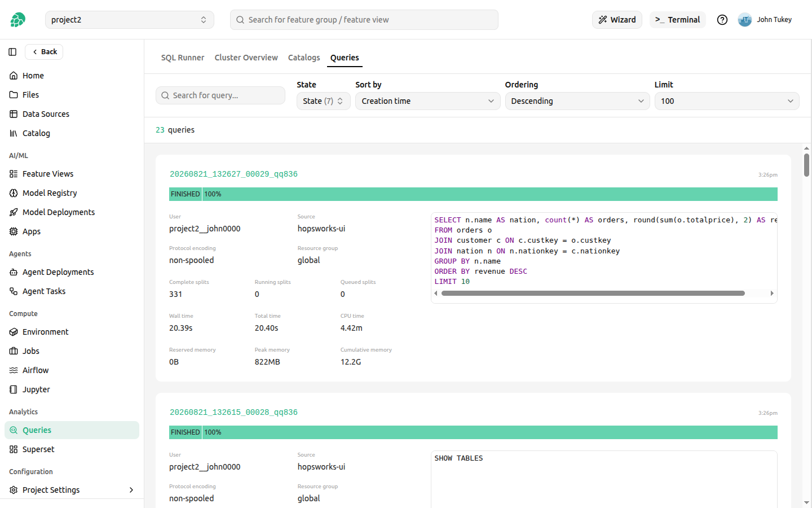This screenshot has width=812, height=508.
Task: Open the project2 project selector
Action: point(130,20)
